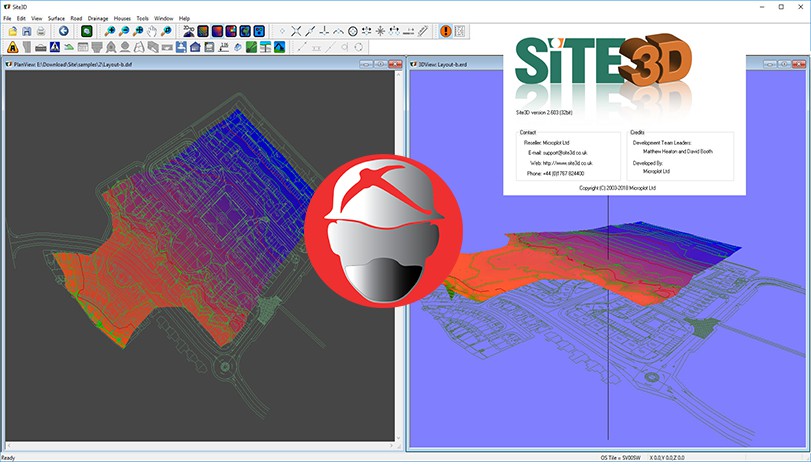Click the Zoom Extents magnifier icon
811x465 pixels.
[138, 32]
